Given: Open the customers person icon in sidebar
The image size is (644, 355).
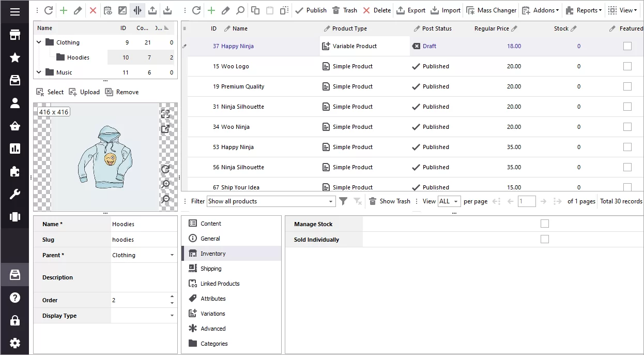Looking at the screenshot, I should [x=15, y=103].
